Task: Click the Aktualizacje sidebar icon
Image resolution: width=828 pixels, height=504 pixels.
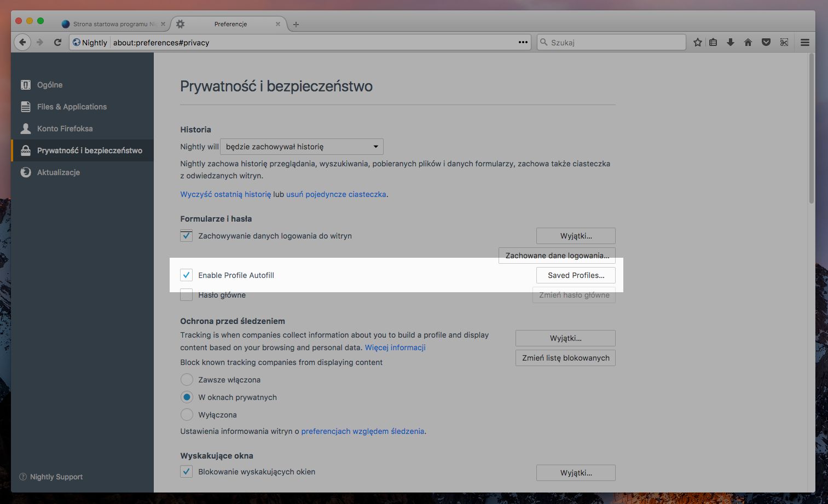Action: [26, 172]
